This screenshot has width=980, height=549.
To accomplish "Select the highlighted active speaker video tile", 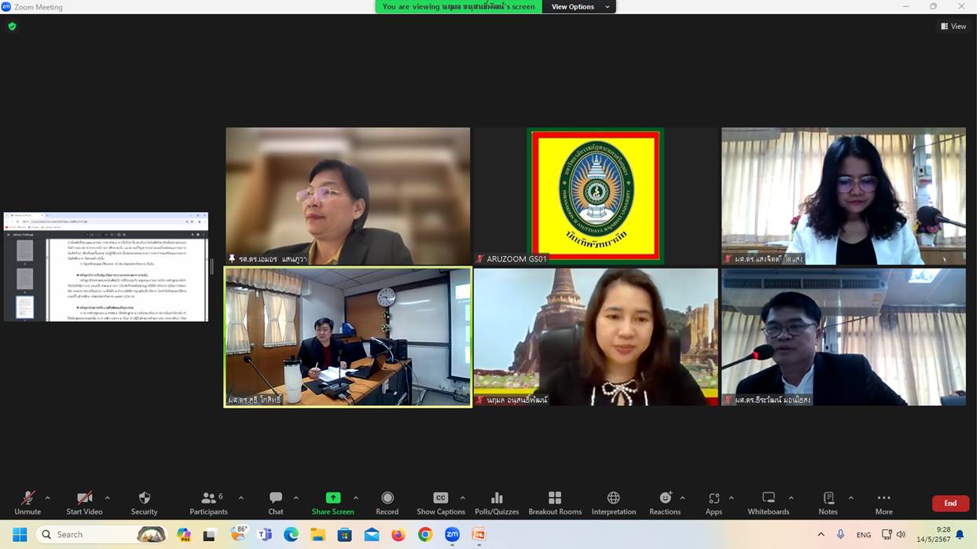I will point(347,337).
